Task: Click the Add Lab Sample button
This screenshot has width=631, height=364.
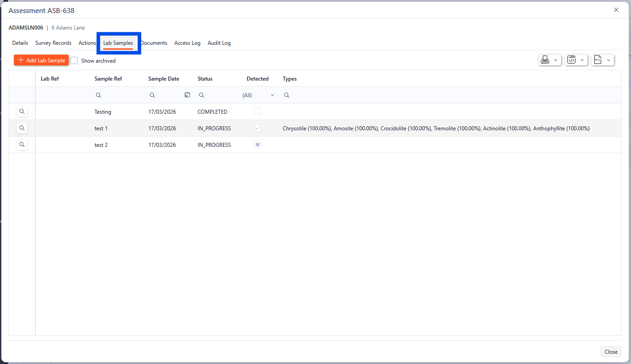Action: 41,60
